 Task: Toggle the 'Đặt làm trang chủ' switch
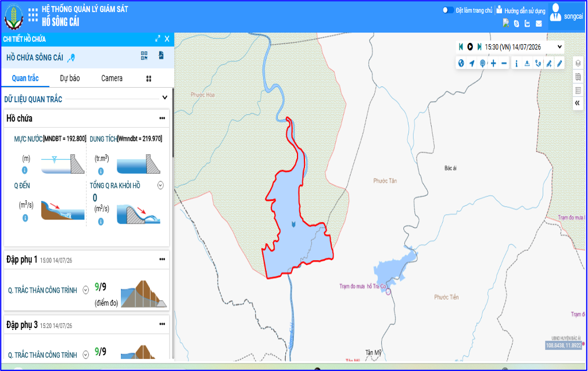click(x=448, y=10)
